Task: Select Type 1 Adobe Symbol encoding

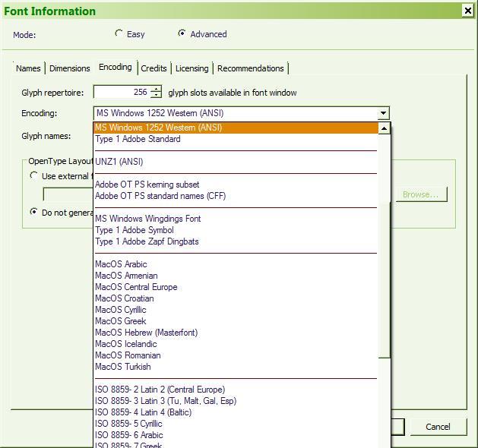Action: 236,230
